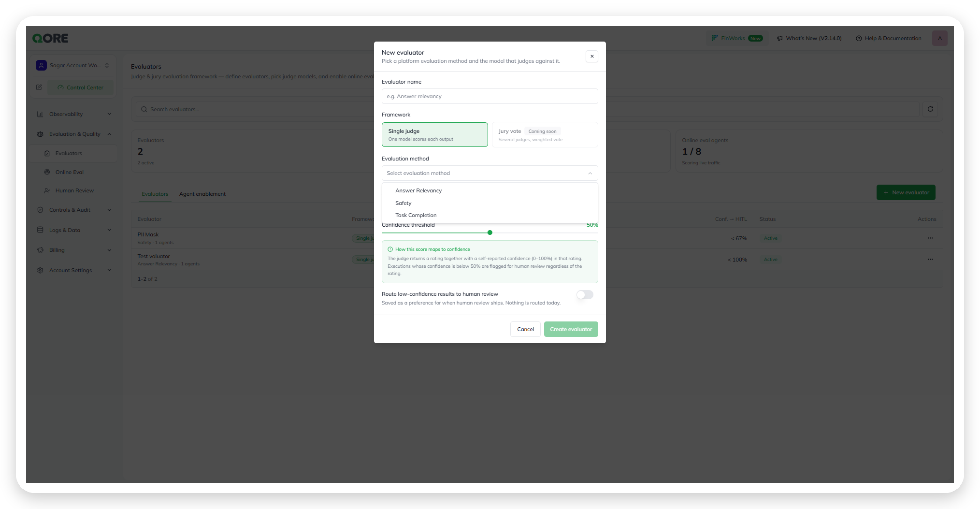Click the Account Settings gear icon
The image size is (980, 509).
point(40,270)
